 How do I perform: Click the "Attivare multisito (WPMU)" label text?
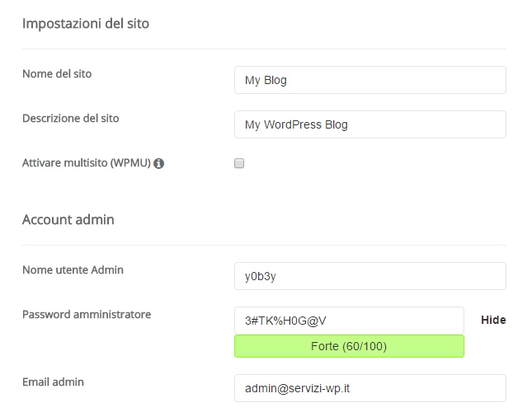[86, 163]
